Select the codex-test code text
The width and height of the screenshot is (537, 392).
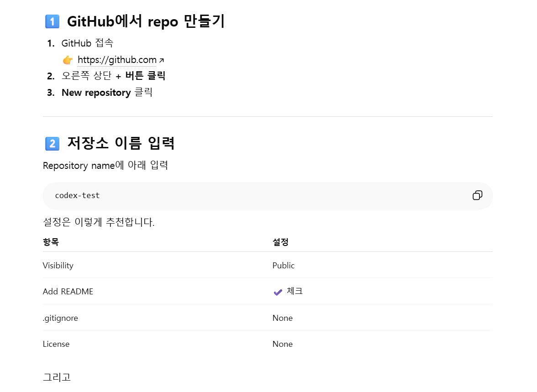coord(78,195)
